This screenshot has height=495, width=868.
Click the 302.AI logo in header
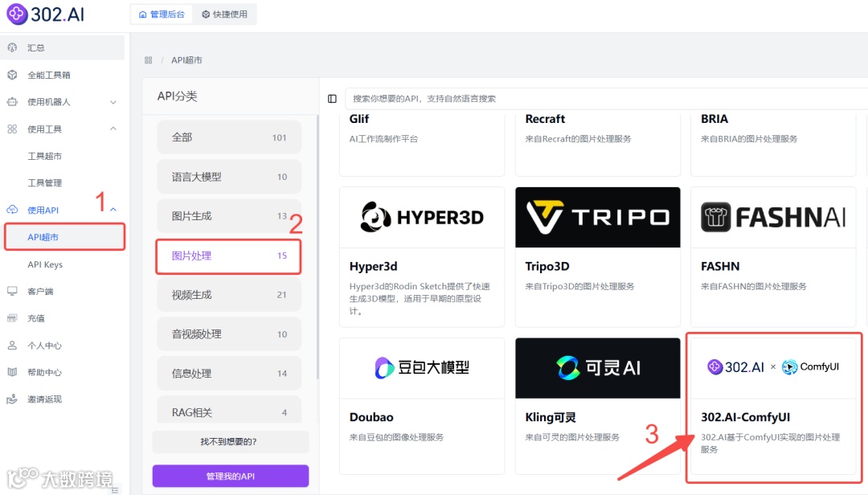tap(45, 14)
